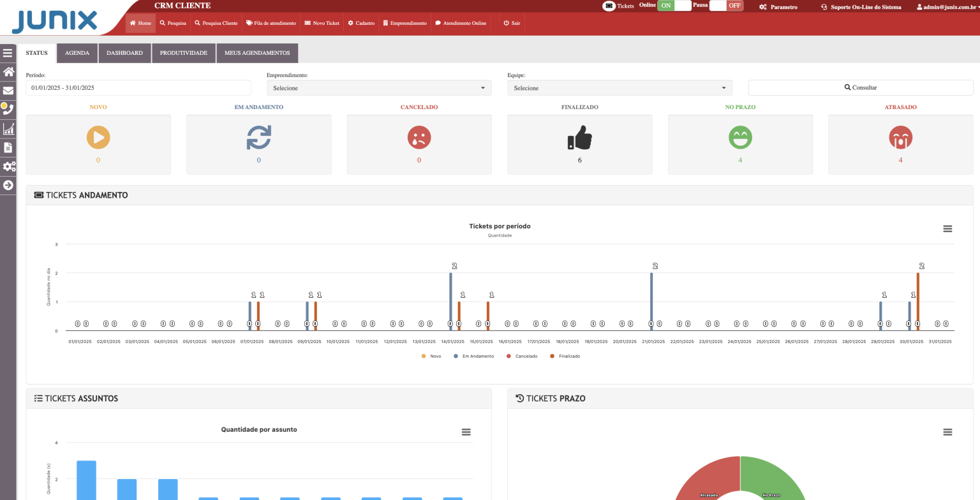Open the Fila de atendimento menu item
This screenshot has width=980, height=500.
pos(271,23)
